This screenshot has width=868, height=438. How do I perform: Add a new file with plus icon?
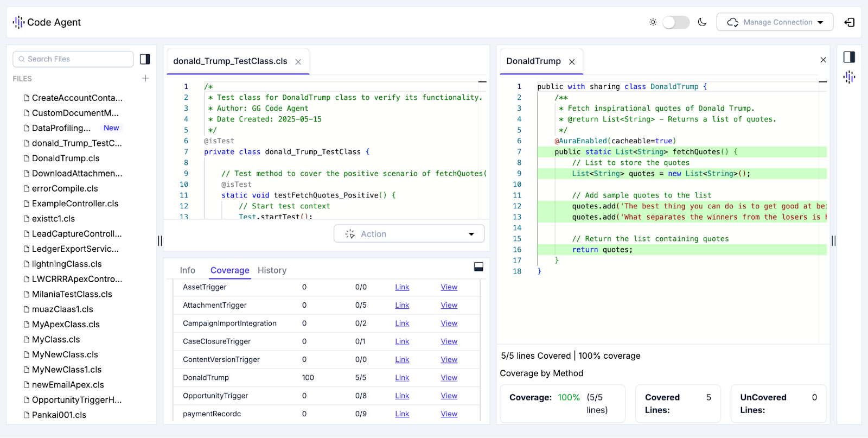point(145,78)
